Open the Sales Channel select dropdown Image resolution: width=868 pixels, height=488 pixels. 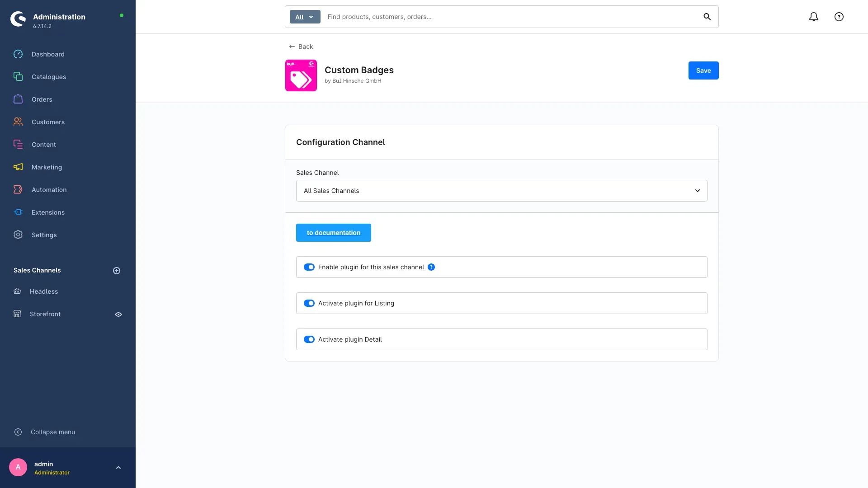pyautogui.click(x=502, y=191)
